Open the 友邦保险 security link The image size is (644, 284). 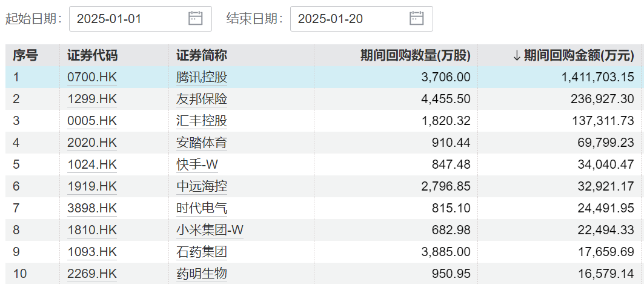coord(202,99)
